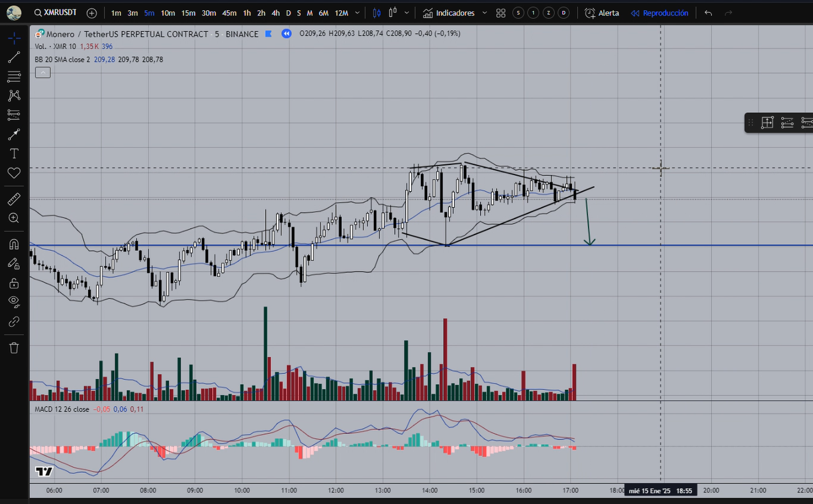The image size is (813, 504).
Task: Switch to the 10m timeframe
Action: pyautogui.click(x=168, y=13)
